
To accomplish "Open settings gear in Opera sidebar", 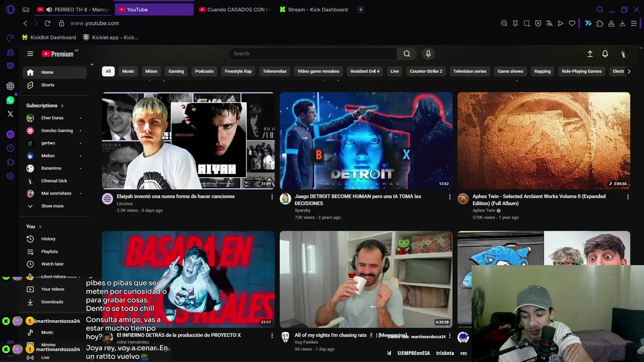I will [11, 176].
